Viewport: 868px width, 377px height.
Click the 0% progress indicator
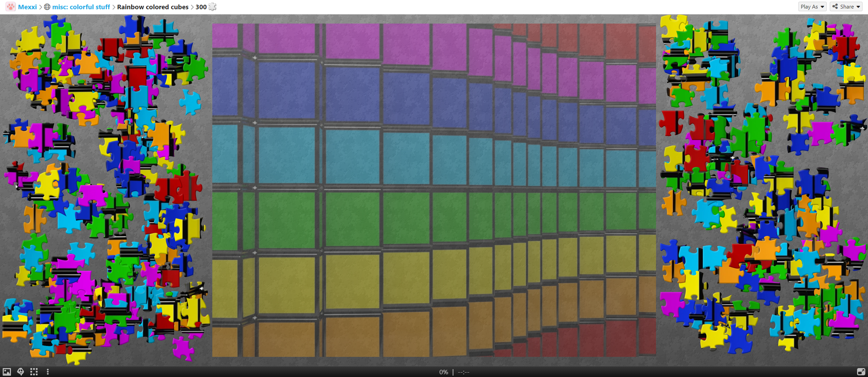[443, 372]
